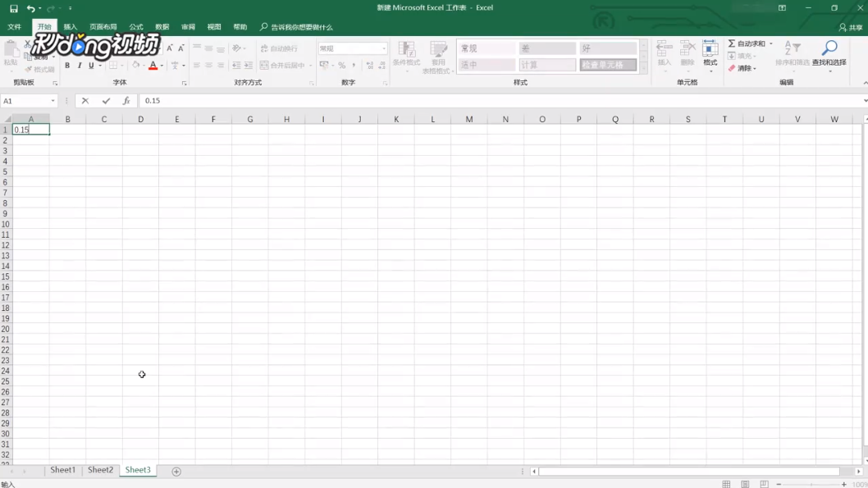Toggle Wrap Text option
868x488 pixels.
(280, 48)
